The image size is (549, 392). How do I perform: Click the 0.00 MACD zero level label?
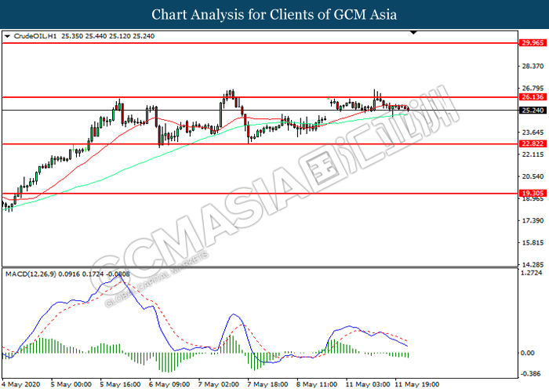pyautogui.click(x=527, y=353)
